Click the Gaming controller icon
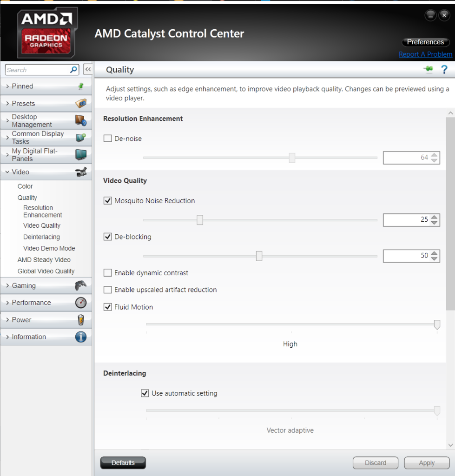 (x=81, y=286)
